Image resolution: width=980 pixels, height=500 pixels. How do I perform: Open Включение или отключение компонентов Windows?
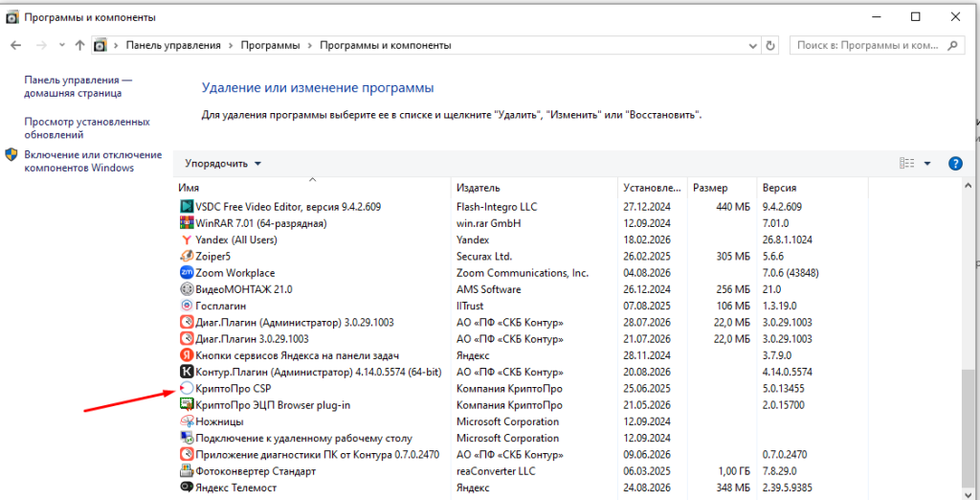click(x=93, y=161)
